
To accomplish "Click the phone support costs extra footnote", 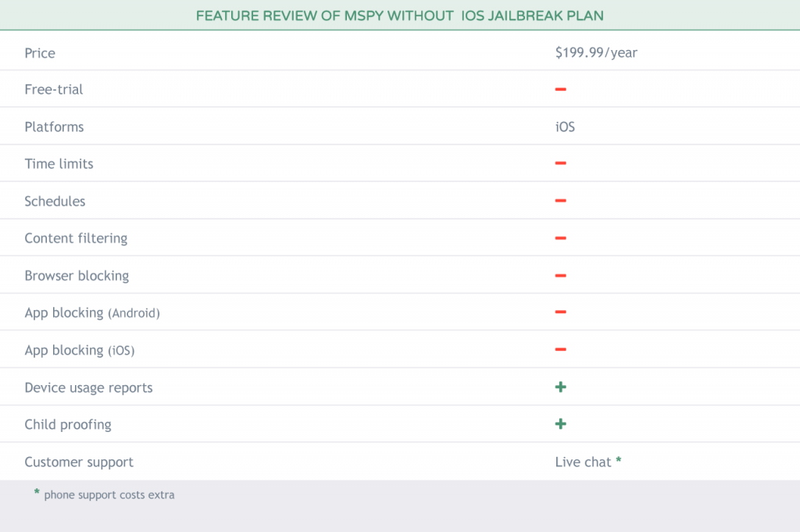I will (109, 495).
